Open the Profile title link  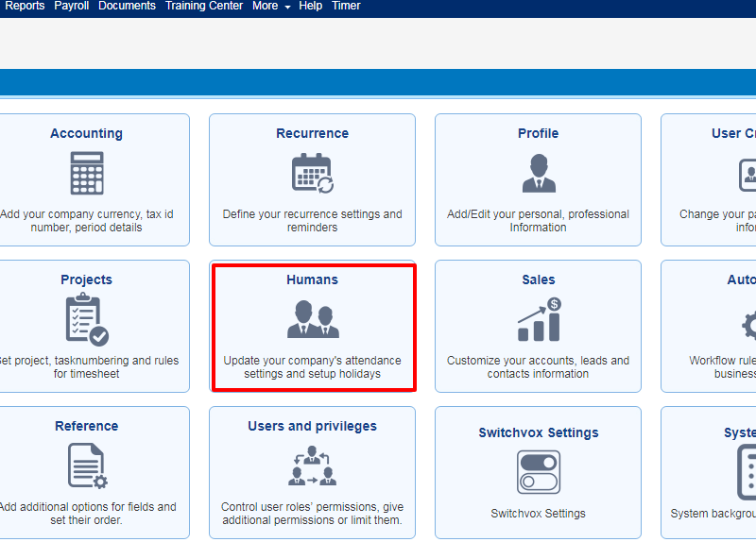538,133
